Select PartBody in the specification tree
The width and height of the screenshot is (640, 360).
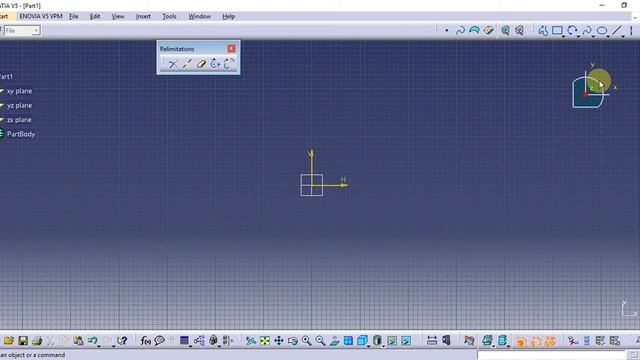click(x=20, y=134)
